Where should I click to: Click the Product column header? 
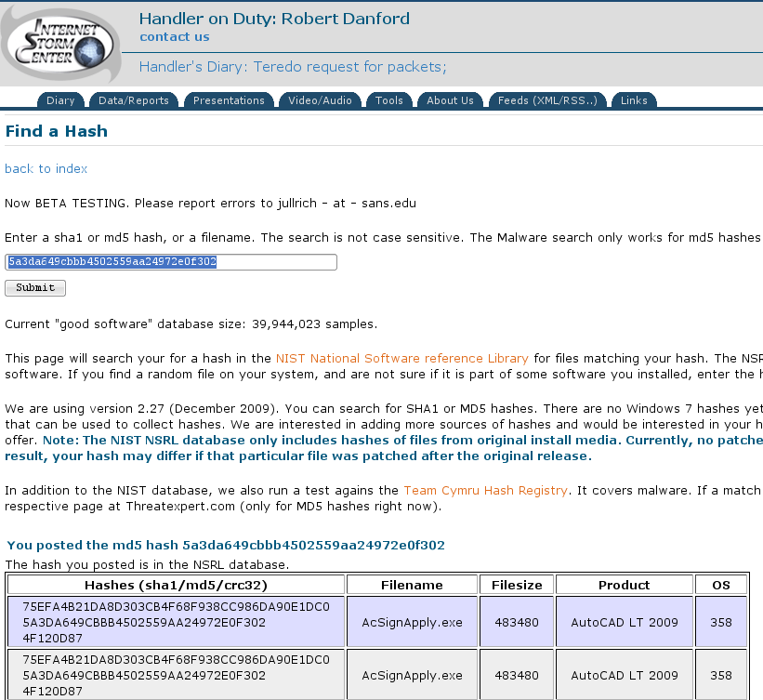coord(624,585)
